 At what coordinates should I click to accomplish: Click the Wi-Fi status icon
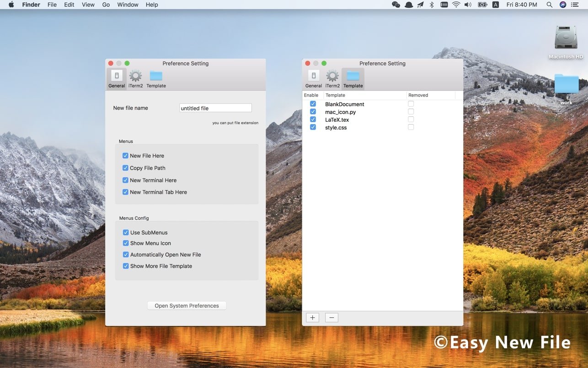pyautogui.click(x=456, y=5)
